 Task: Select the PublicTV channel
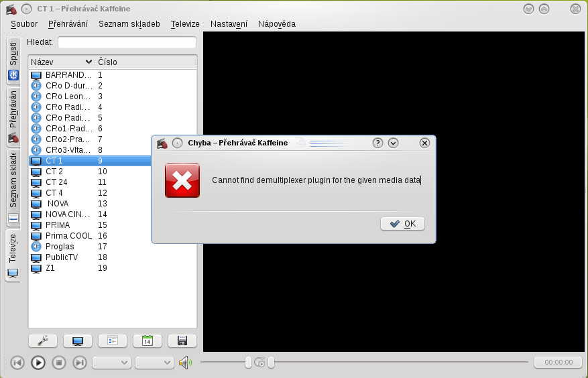pyautogui.click(x=113, y=257)
